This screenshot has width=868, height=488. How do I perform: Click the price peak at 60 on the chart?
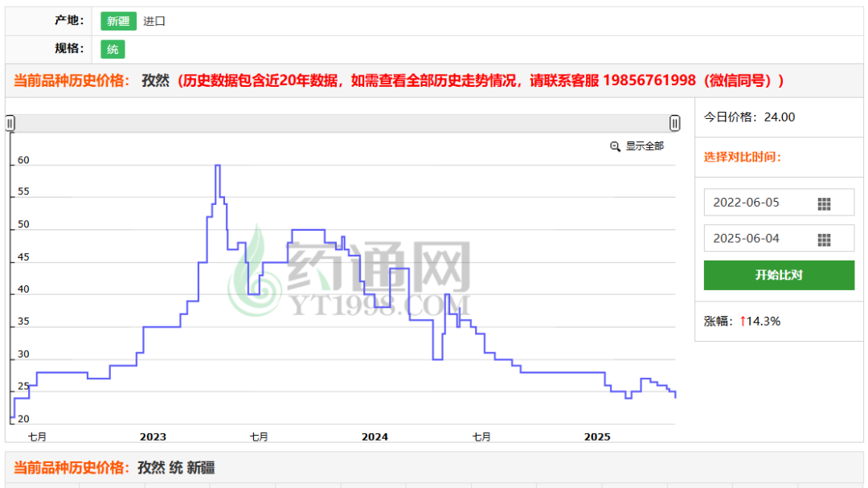[x=218, y=166]
